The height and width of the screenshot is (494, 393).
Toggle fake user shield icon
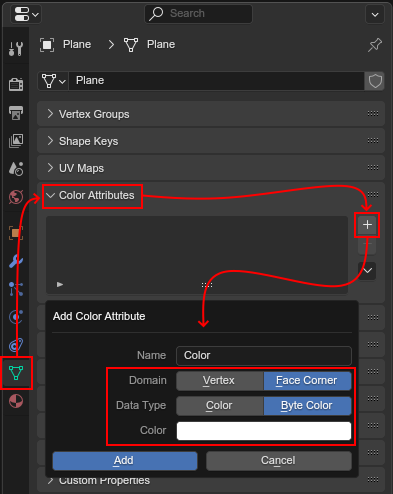pos(375,81)
